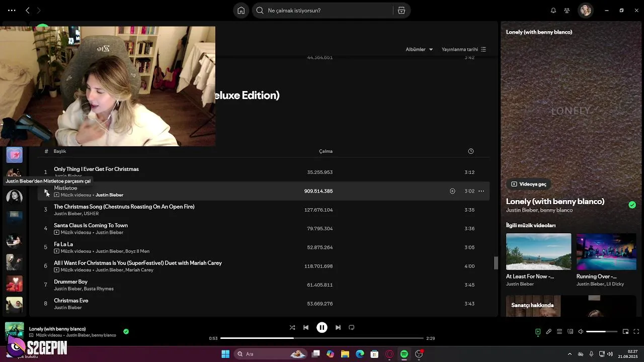Open the 'Running Over' video thumbnail
This screenshot has width=644, height=362.
[606, 251]
